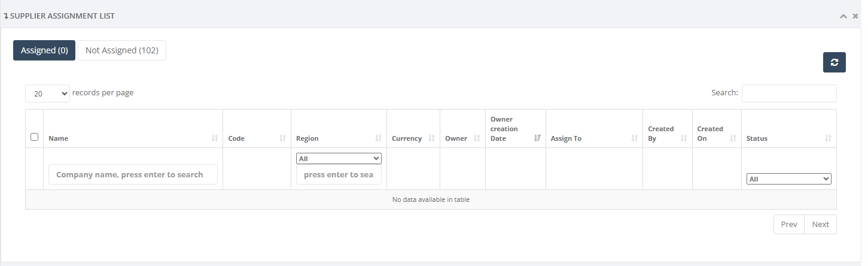The image size is (868, 266).
Task: Click the Region column header text
Action: click(307, 138)
